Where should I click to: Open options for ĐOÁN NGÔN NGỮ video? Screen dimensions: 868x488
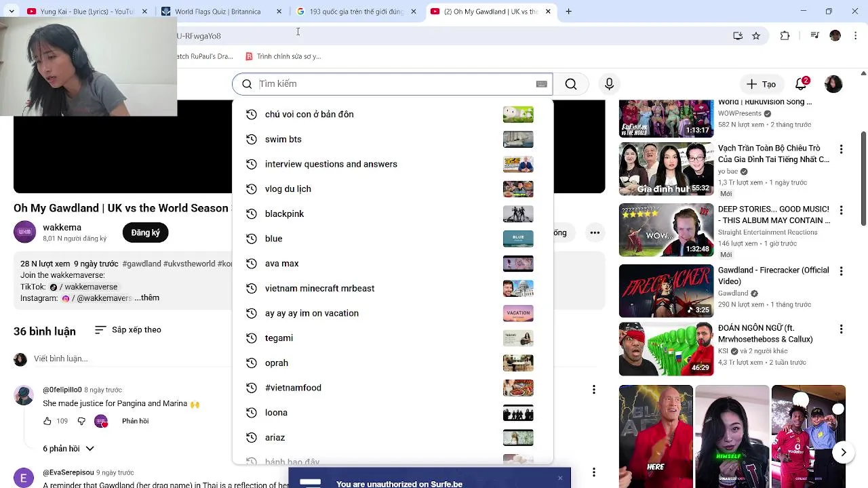point(841,329)
